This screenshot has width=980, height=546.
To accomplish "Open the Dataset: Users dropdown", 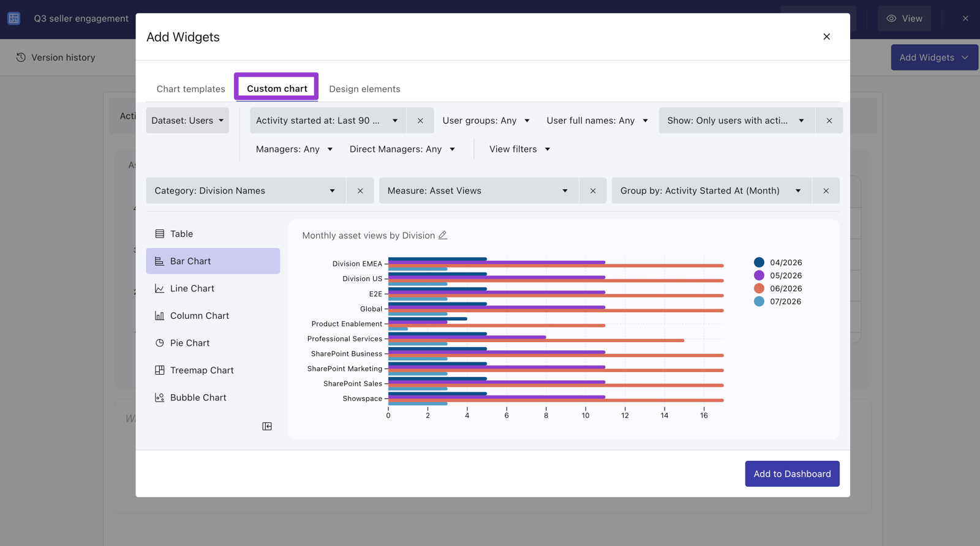I will [187, 121].
